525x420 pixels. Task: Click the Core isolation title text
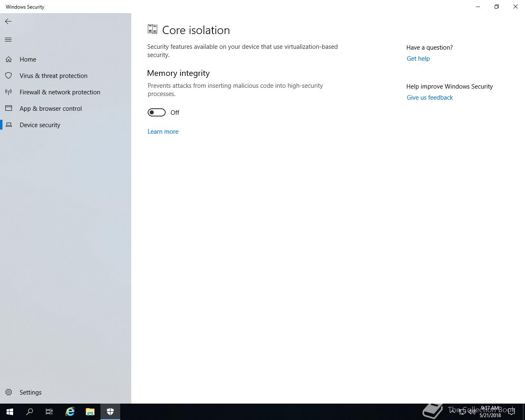pos(196,30)
